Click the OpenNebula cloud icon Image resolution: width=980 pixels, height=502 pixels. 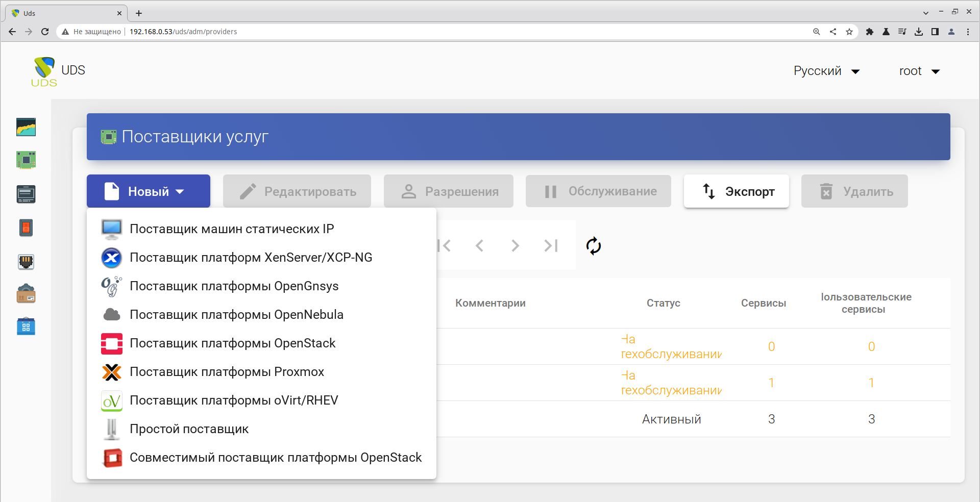point(111,315)
